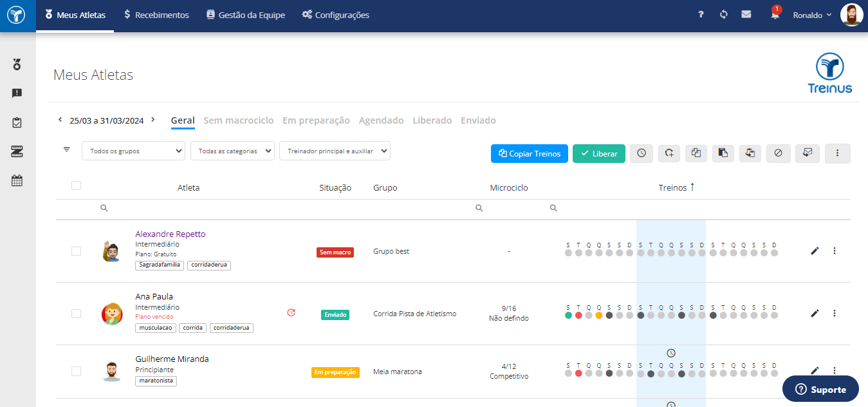868x407 pixels.
Task: Open Ana Paula athlete name link
Action: pos(154,296)
